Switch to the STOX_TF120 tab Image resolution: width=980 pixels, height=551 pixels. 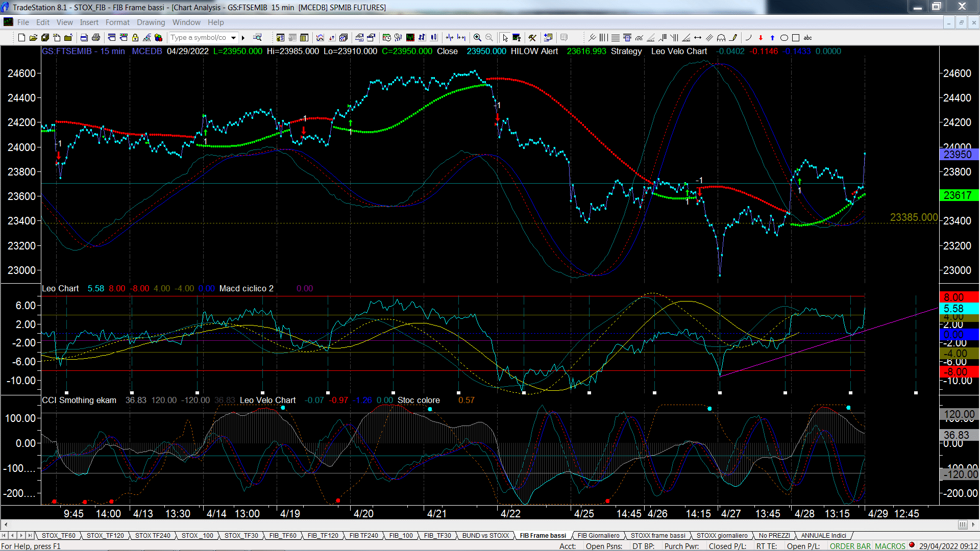coord(105,536)
